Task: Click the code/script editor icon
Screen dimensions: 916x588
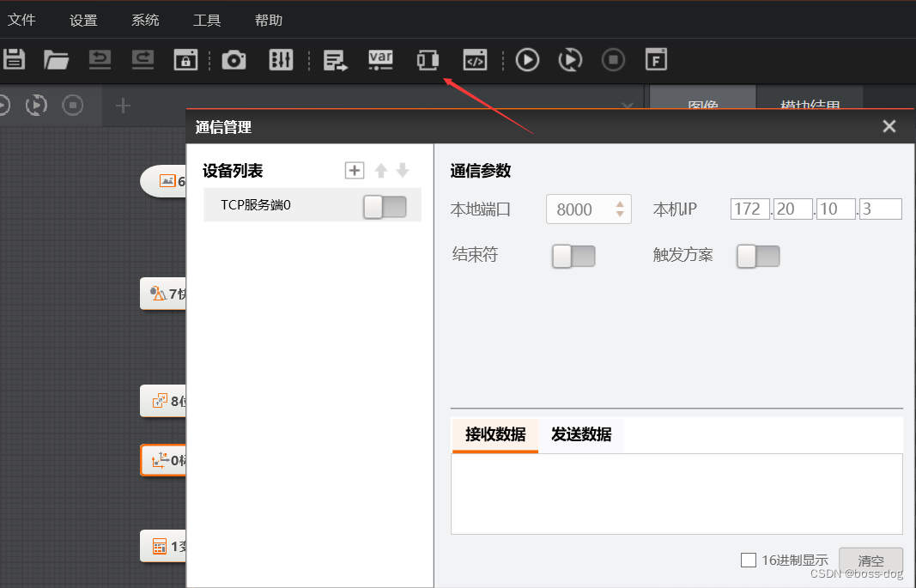Action: [x=474, y=59]
